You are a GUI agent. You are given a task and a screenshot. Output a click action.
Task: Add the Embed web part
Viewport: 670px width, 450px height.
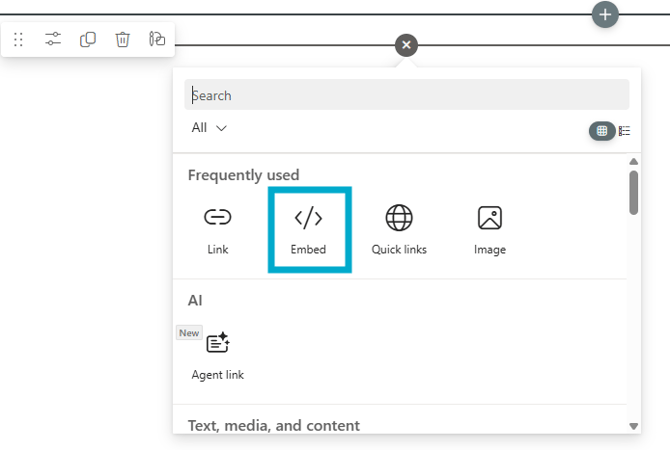click(308, 230)
